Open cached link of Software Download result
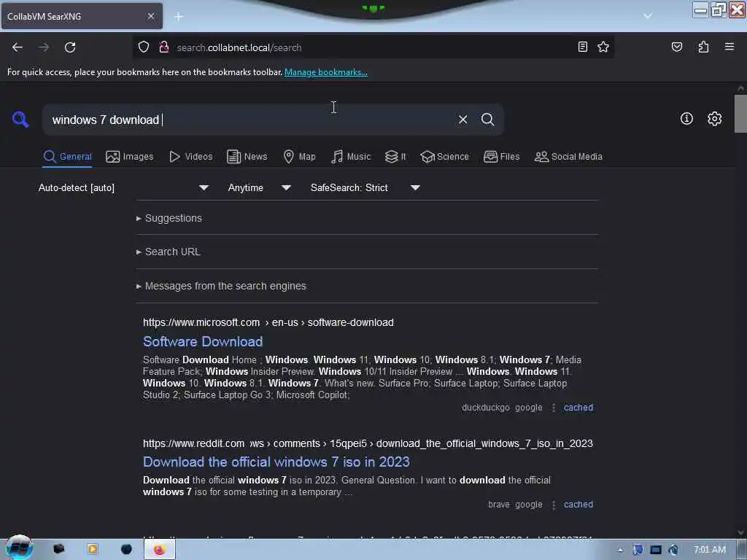747x560 pixels. click(x=578, y=408)
